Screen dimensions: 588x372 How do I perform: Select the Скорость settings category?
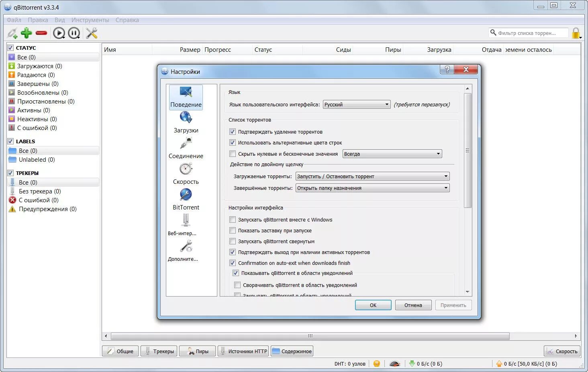pyautogui.click(x=186, y=174)
